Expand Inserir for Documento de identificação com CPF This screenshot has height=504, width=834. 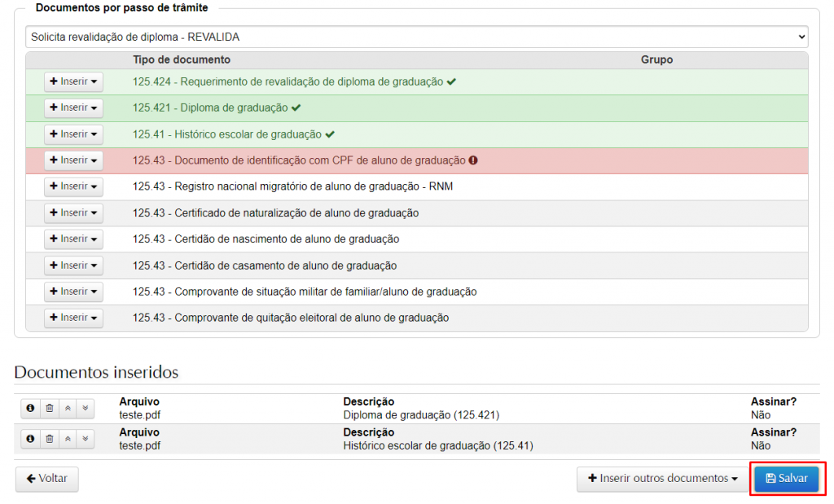73,160
